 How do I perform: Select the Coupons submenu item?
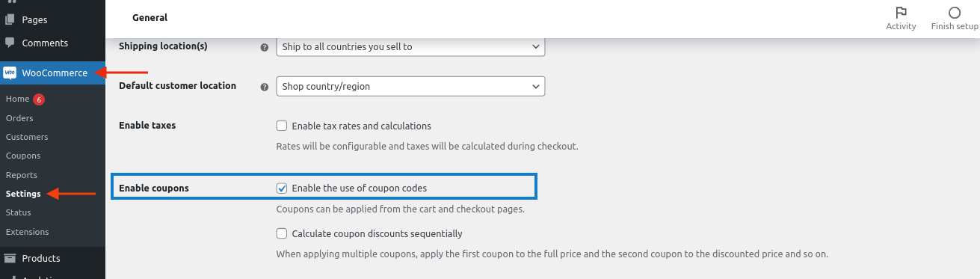coord(23,156)
